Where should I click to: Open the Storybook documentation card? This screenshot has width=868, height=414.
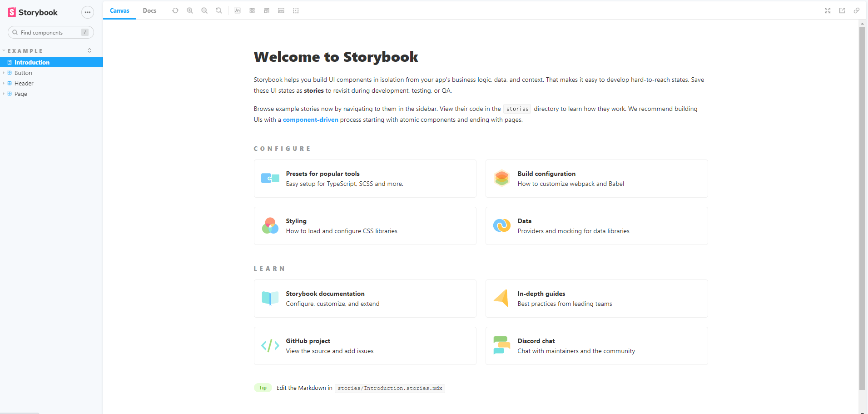coord(365,299)
